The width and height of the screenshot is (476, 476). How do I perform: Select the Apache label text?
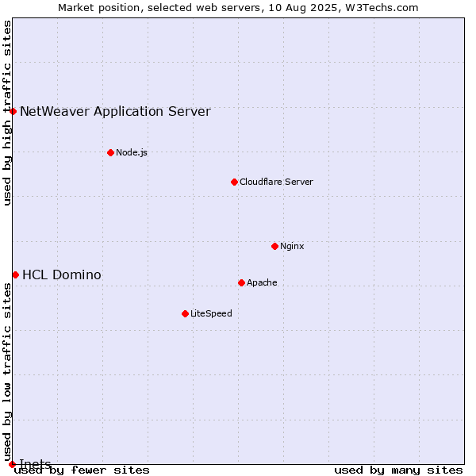click(x=262, y=282)
